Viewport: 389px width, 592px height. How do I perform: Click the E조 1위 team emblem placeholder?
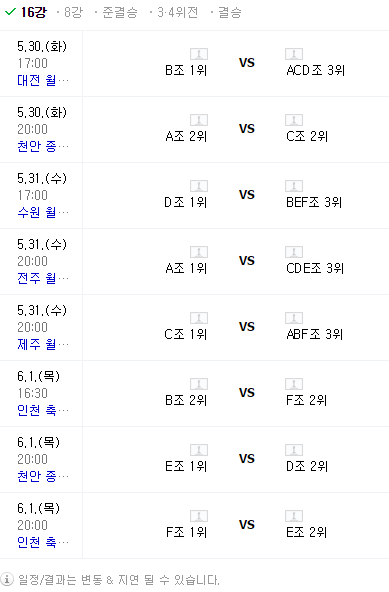point(199,450)
